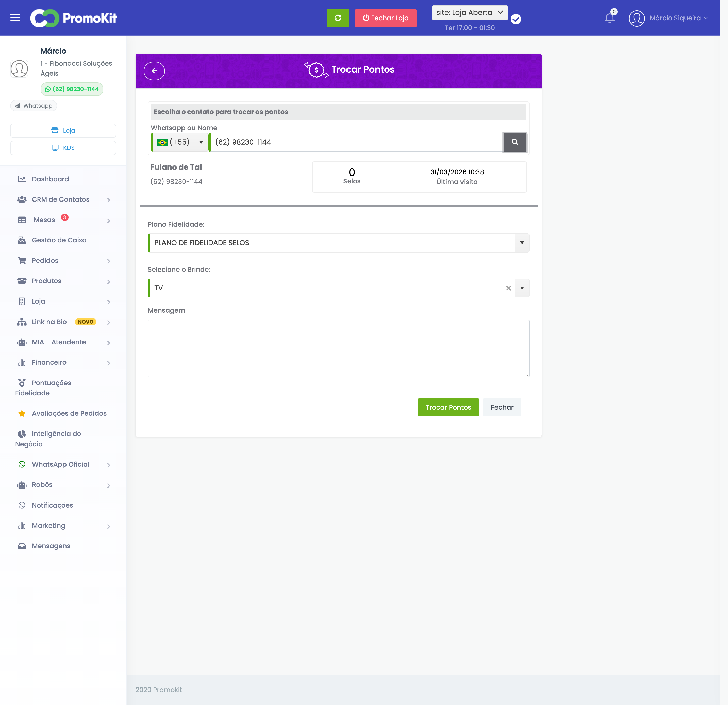Open Mesas menu item

click(x=44, y=220)
